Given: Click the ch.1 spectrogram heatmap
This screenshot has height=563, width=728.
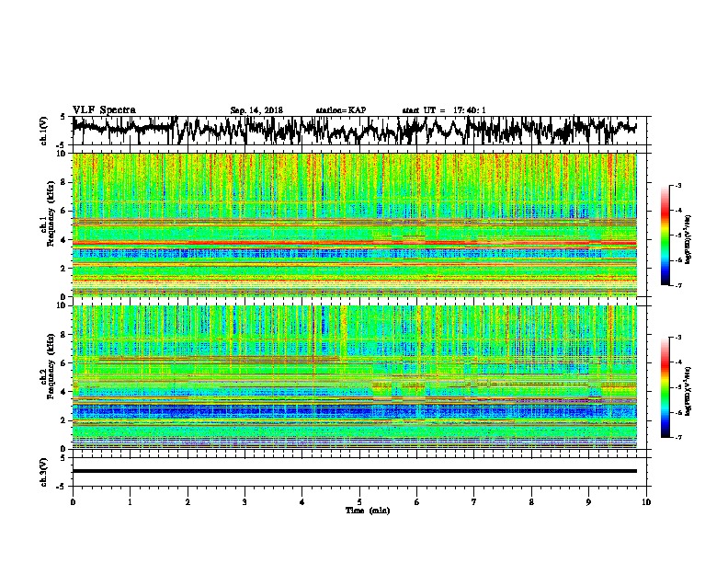Looking at the screenshot, I should tap(354, 224).
